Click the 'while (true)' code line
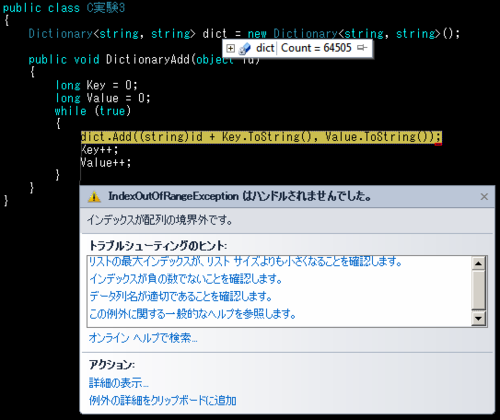Viewport: 500px width, 420px height. (x=93, y=111)
